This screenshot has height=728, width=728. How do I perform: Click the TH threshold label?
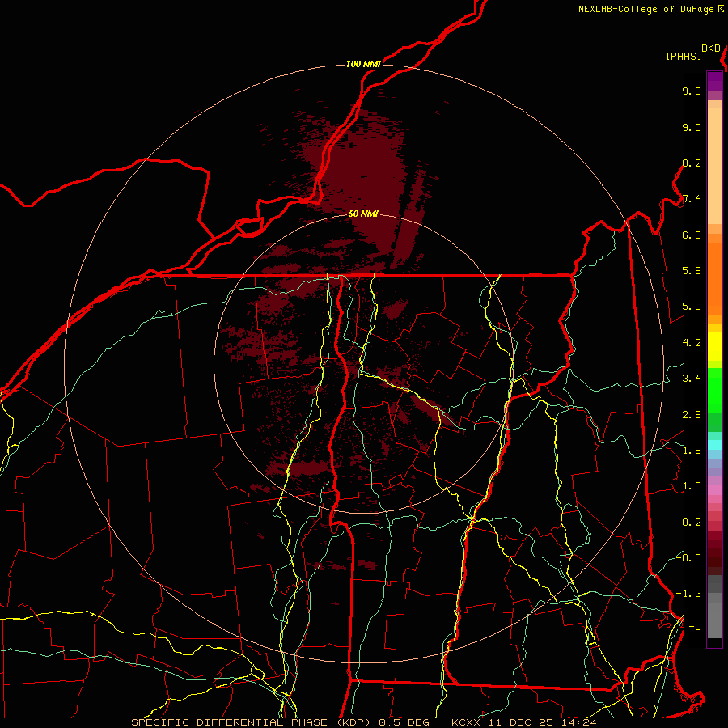(695, 630)
